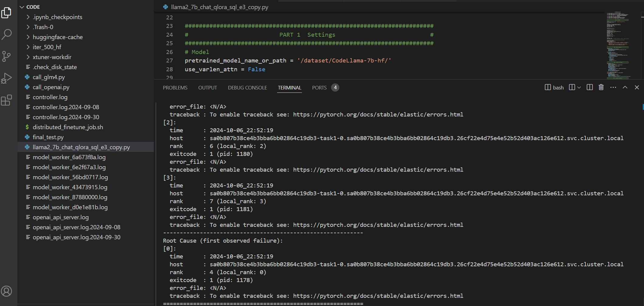This screenshot has height=306, width=644.
Task: Open the Source Control view
Action: [6, 56]
